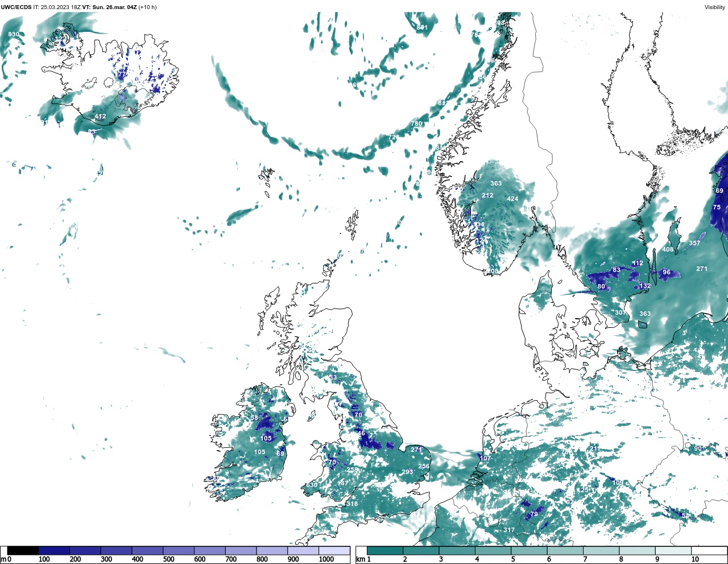This screenshot has height=564, width=728.
Task: Click the '(+10 h)' forecast offset text
Action: tap(147, 7)
